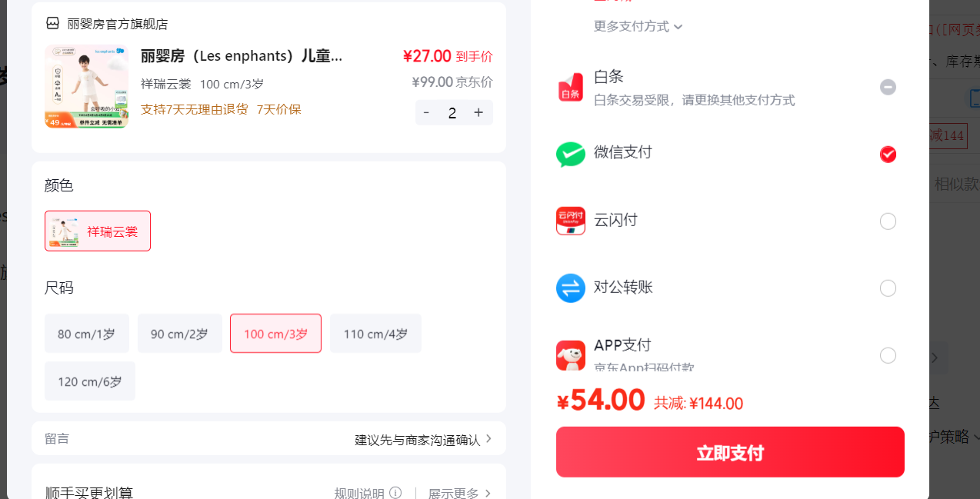980x499 pixels.
Task: Expand 更多支付方式 dropdown
Action: (638, 26)
